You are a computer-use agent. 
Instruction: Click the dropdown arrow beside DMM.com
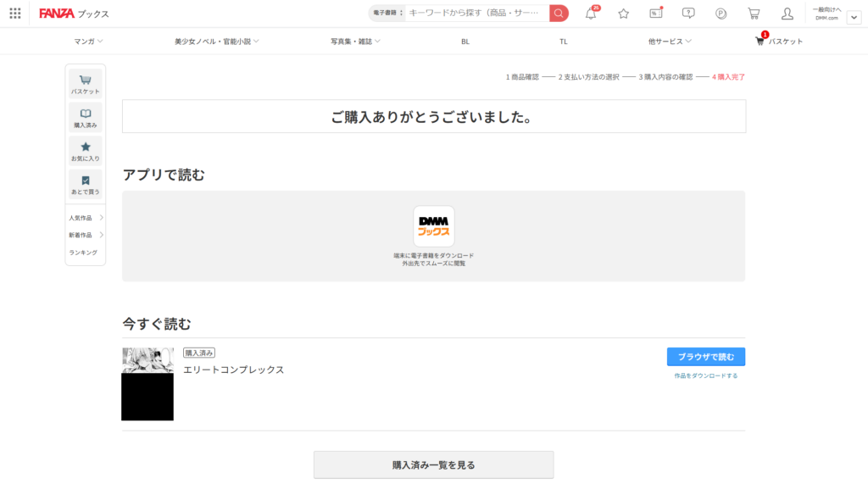click(854, 17)
